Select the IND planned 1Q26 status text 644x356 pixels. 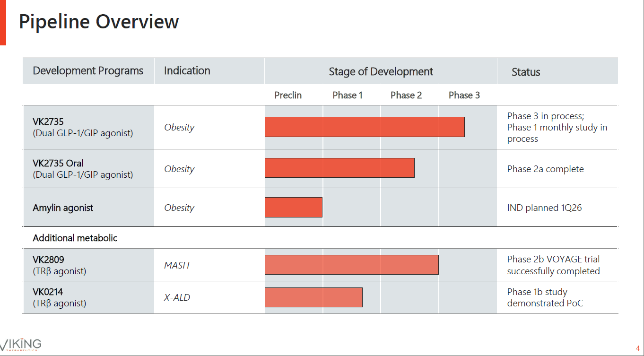point(545,208)
